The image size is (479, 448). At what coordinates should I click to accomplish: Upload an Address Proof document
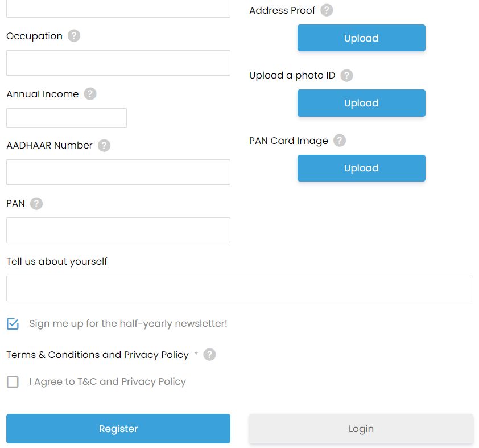[361, 38]
